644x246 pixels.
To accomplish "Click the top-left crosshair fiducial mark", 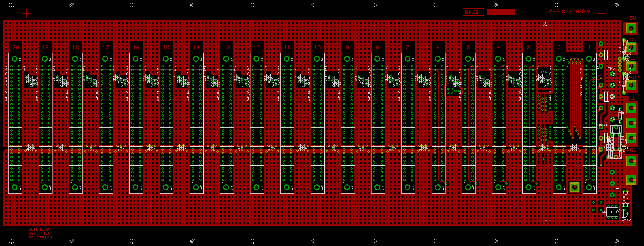I will 27,13.
